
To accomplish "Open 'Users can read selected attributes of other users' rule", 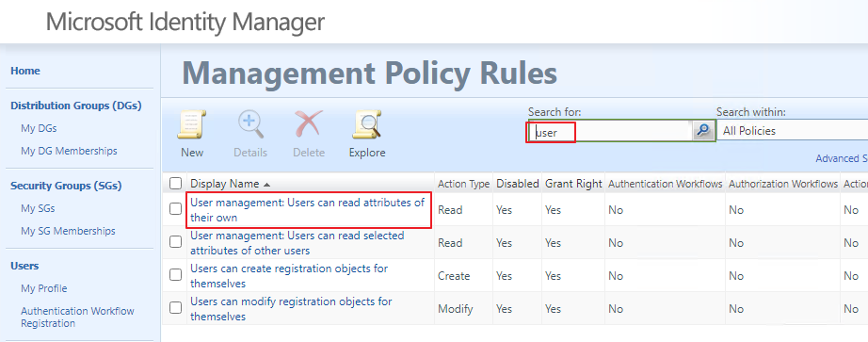I will click(x=297, y=243).
